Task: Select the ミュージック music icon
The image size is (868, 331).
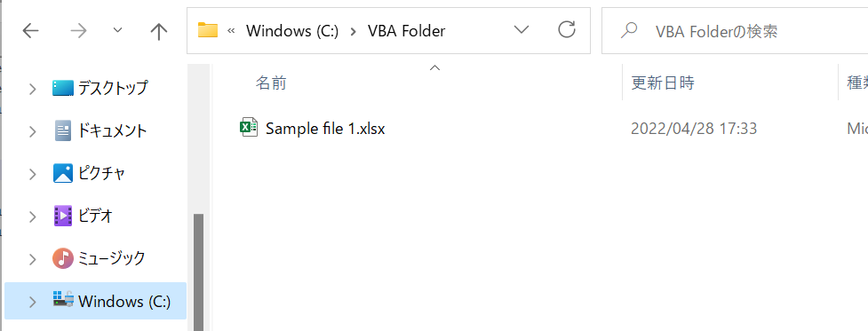Action: (62, 258)
